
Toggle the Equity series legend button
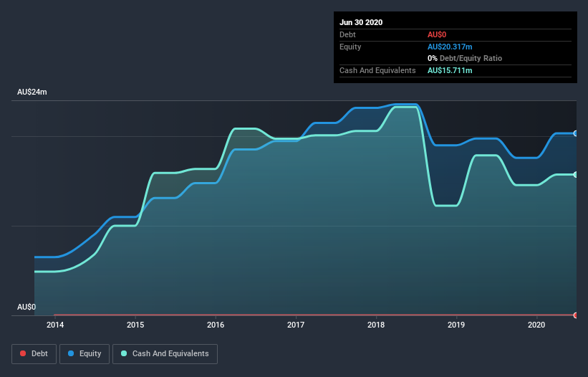(x=85, y=354)
